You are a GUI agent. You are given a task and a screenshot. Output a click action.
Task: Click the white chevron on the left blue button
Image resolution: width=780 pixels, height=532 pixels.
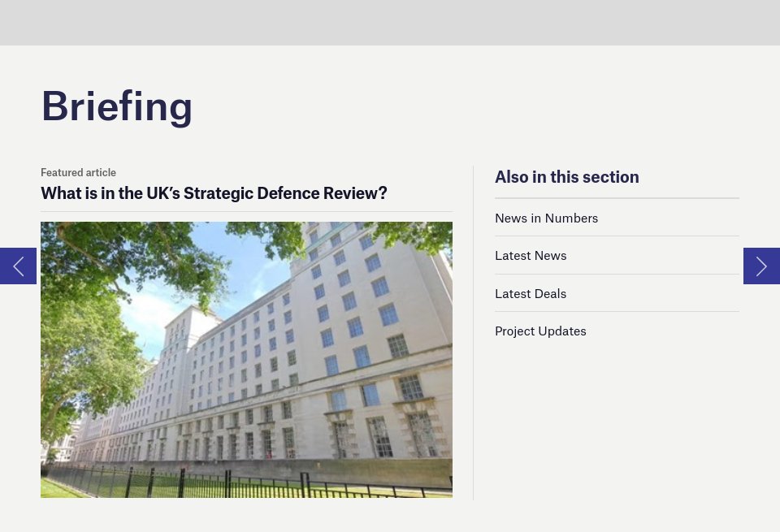point(18,266)
